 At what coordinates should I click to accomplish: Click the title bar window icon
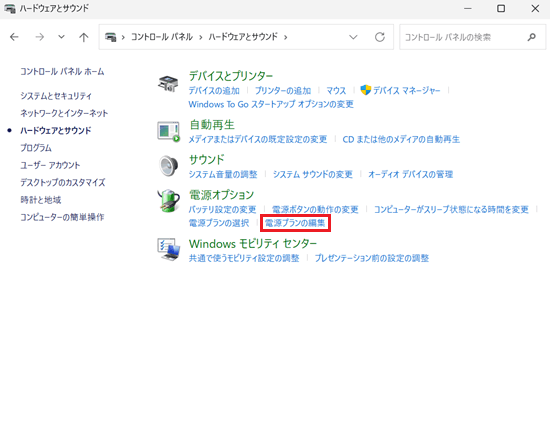10,8
